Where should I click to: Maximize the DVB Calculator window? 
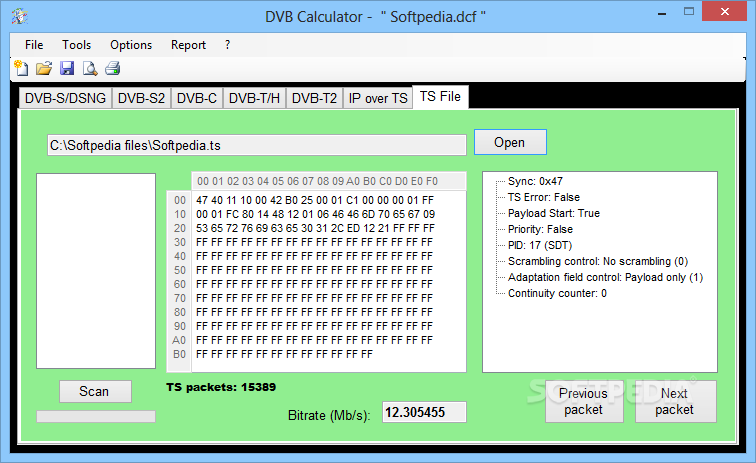[689, 12]
